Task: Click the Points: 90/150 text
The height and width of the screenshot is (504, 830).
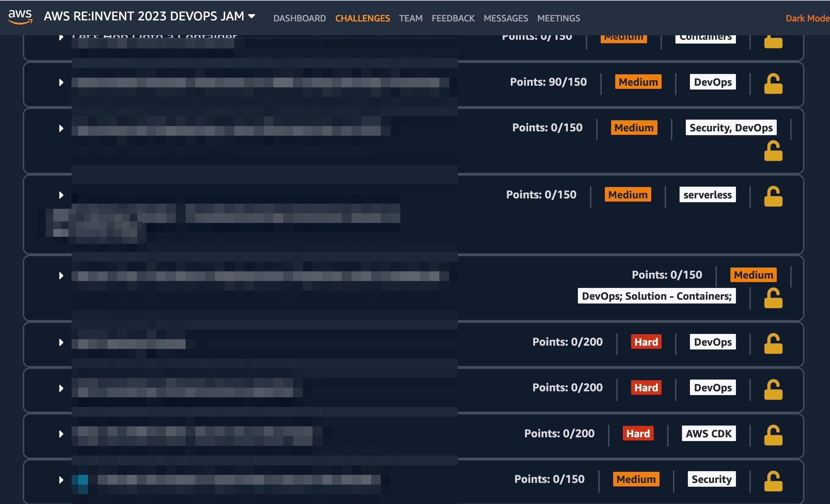Action: coord(548,82)
